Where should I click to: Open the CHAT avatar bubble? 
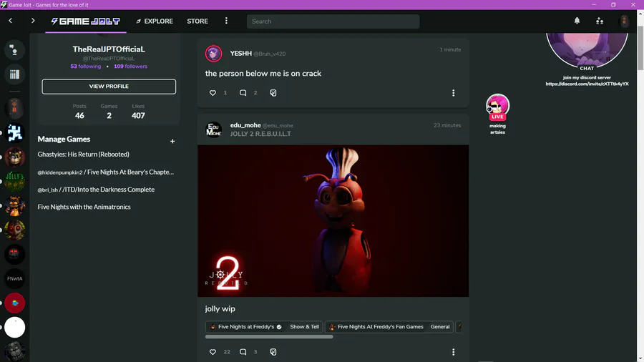tap(587, 52)
